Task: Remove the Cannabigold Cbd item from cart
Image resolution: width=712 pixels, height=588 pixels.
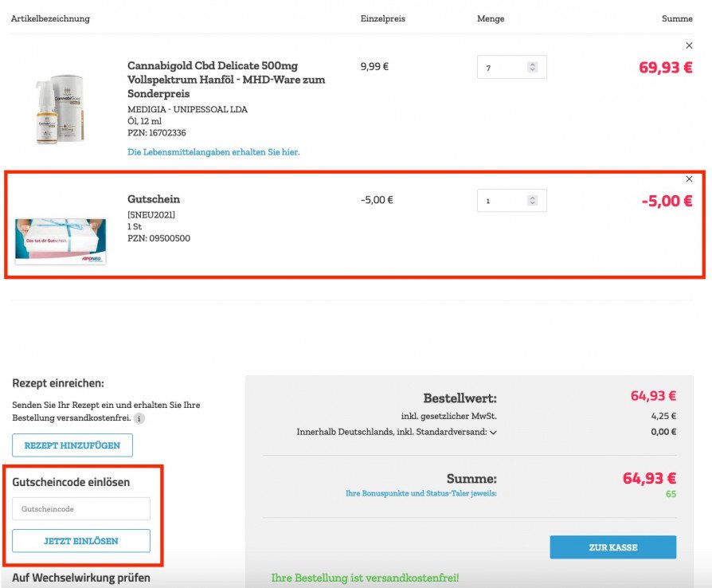Action: click(689, 45)
